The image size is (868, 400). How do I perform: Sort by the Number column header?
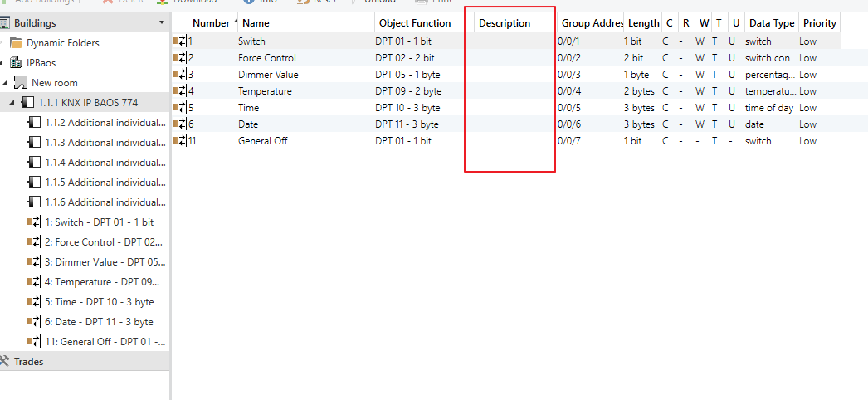(211, 23)
